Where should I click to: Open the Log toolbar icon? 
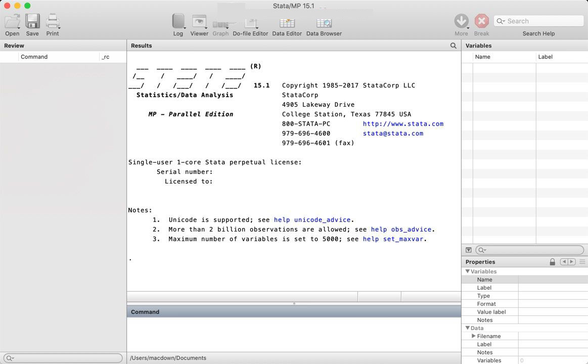178,21
